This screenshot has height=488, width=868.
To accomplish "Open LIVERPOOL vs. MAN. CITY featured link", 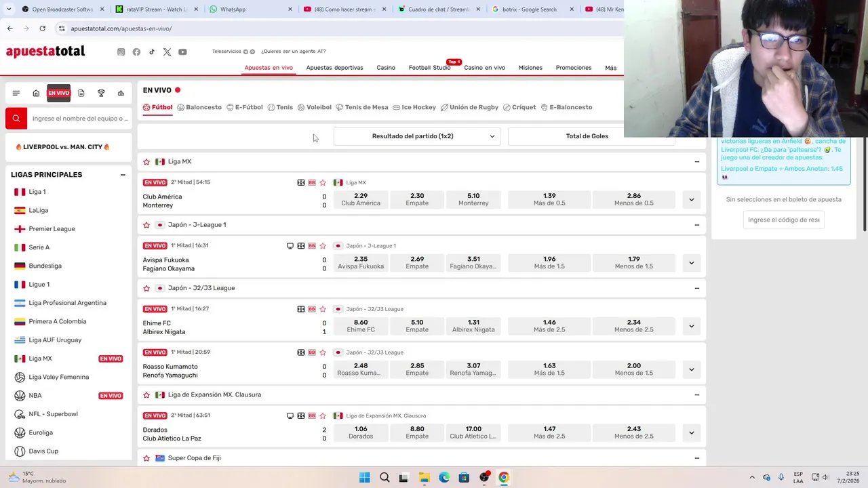I will click(62, 146).
